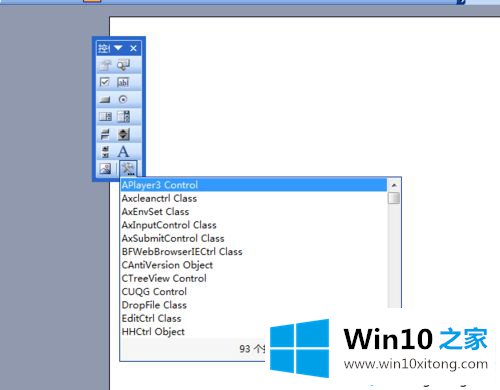This screenshot has width=500, height=390.
Task: Click the controls list scroll-up arrow
Action: pos(394,185)
